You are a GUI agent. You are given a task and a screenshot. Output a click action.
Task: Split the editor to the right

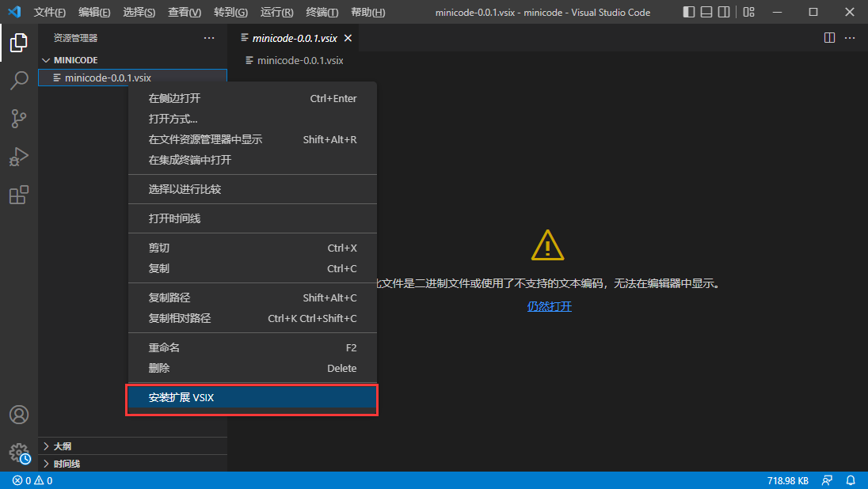829,38
